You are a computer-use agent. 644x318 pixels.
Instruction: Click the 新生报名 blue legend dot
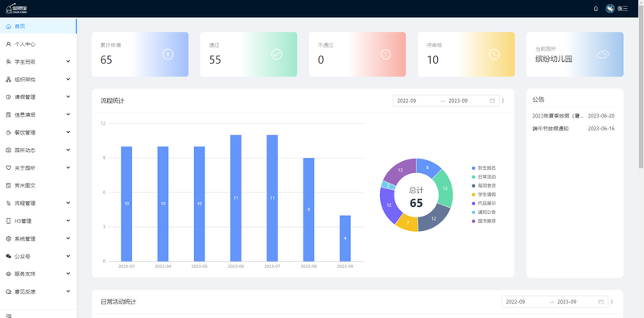473,168
